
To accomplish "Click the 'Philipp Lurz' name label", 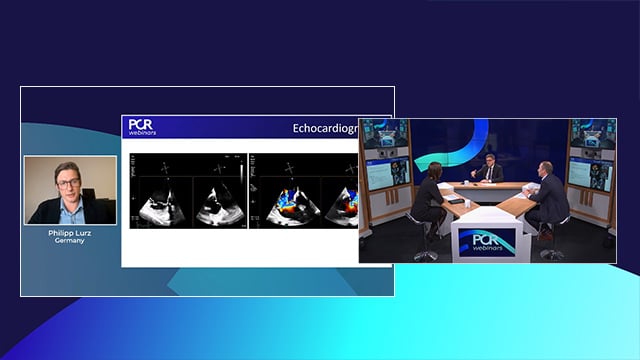I will coord(69,233).
